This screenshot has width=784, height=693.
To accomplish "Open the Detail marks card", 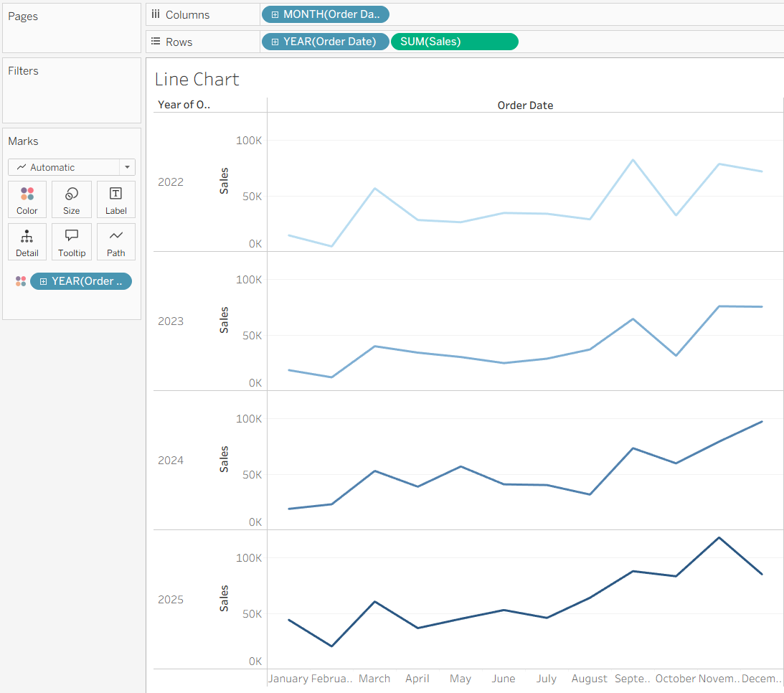I will tap(27, 242).
